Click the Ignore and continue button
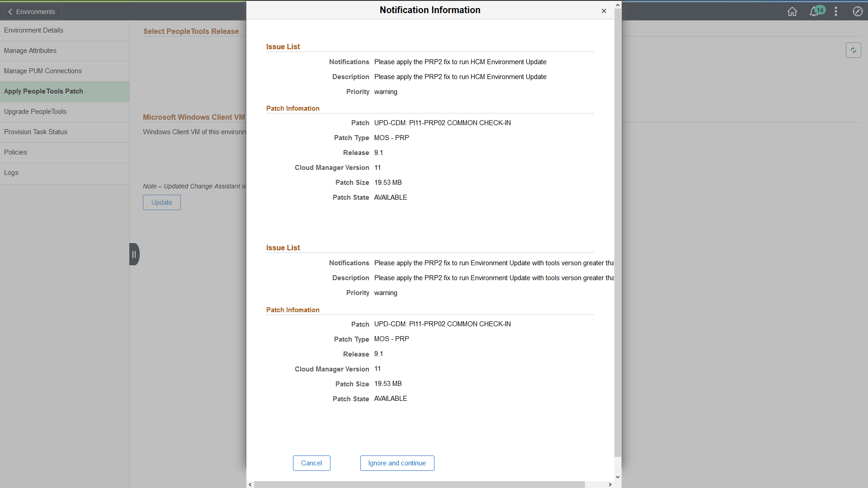The height and width of the screenshot is (488, 868). pos(397,463)
